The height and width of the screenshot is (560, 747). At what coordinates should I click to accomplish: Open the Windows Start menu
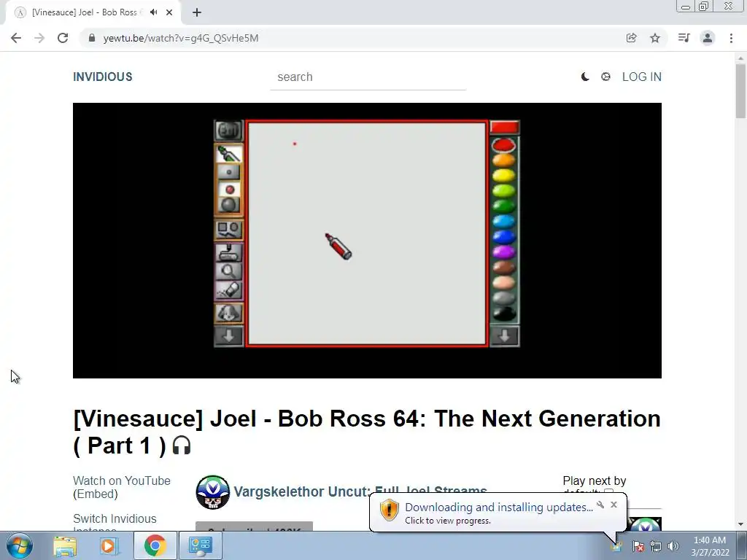coord(20,545)
